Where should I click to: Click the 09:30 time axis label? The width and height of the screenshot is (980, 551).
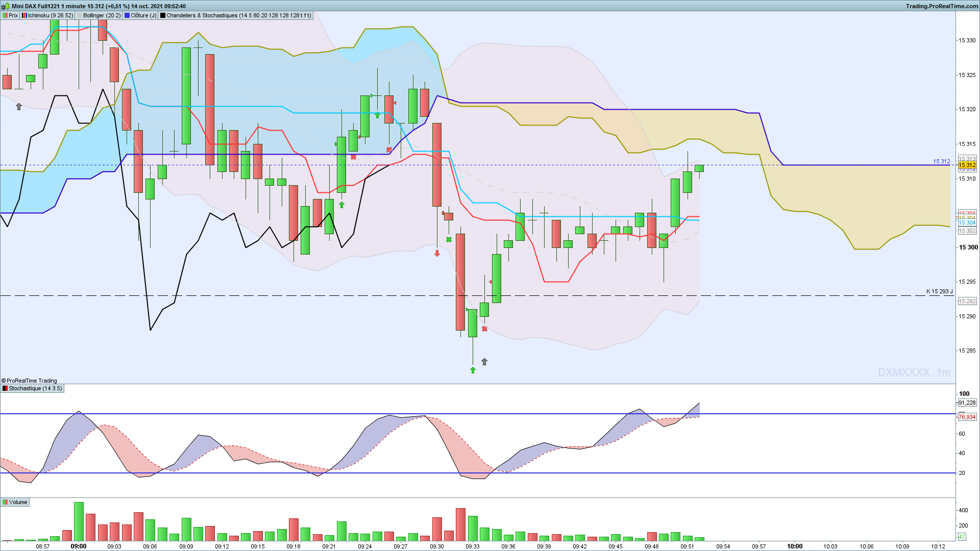click(x=437, y=546)
